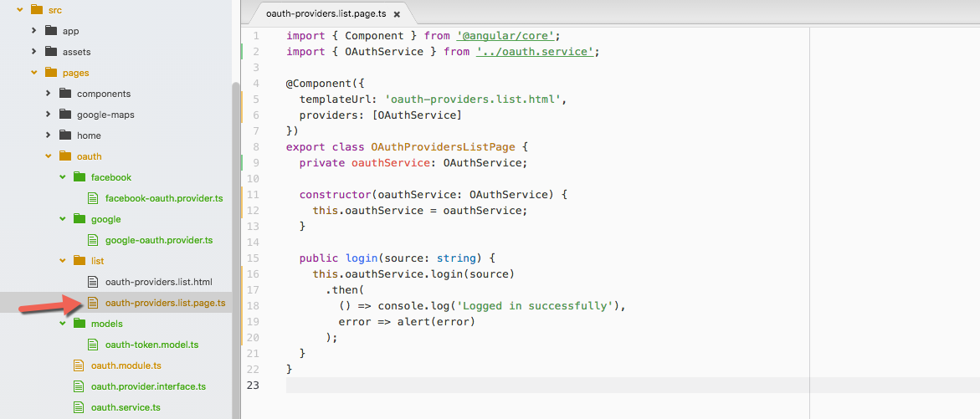Viewport: 980px width, 419px height.
Task: Click the oauth-providers.list.html file icon
Action: click(93, 282)
